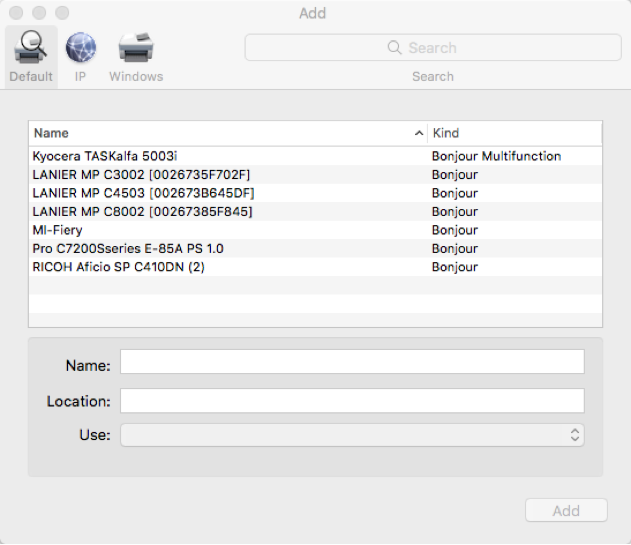Close the Add window
Screen dimensions: 631x545
16,13
